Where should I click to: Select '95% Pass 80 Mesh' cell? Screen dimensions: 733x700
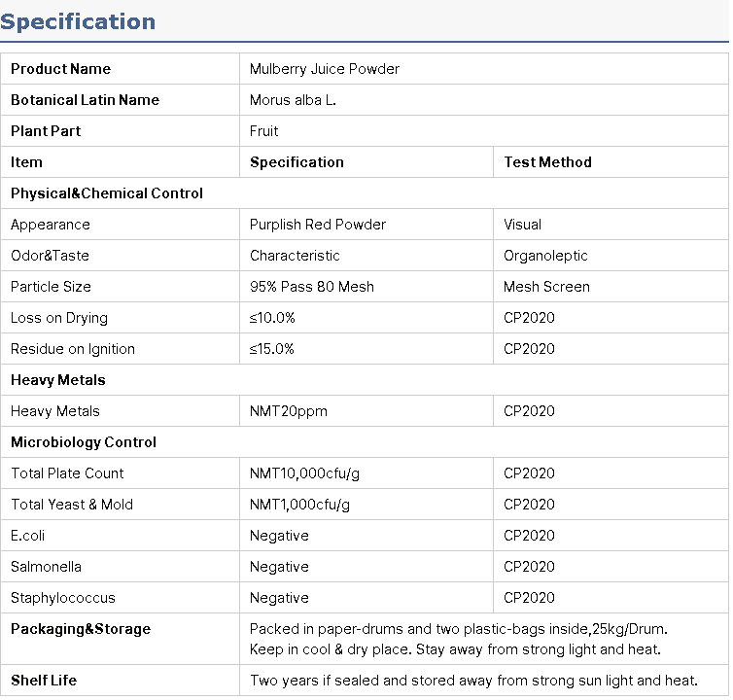[366, 287]
